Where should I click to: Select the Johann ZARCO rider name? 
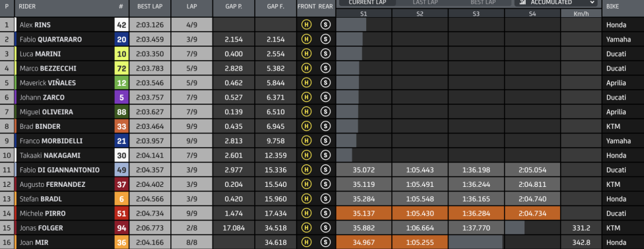point(42,97)
